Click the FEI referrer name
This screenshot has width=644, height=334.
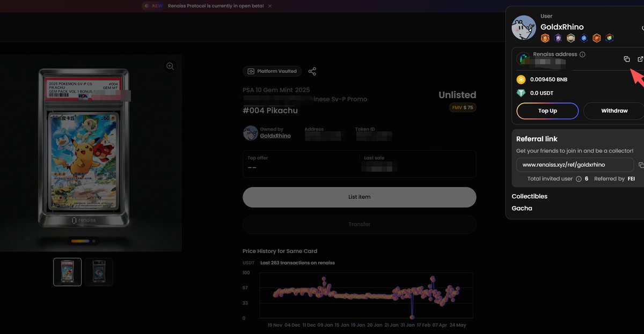[x=632, y=179]
